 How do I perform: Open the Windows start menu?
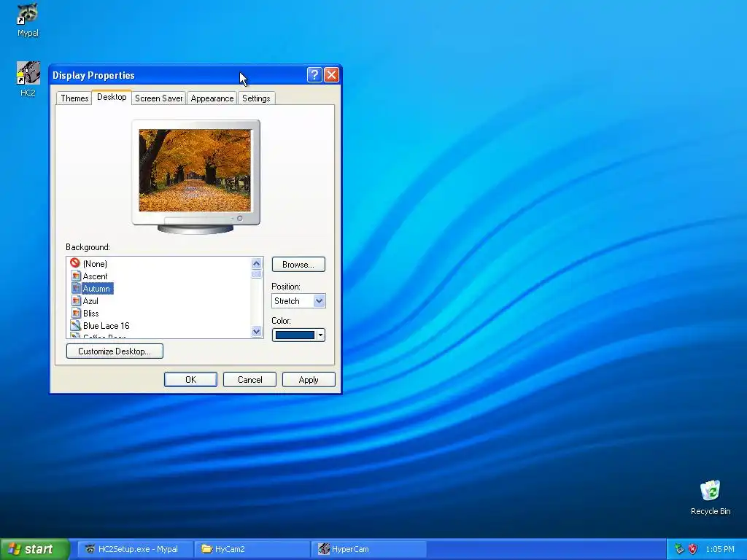tap(35, 549)
